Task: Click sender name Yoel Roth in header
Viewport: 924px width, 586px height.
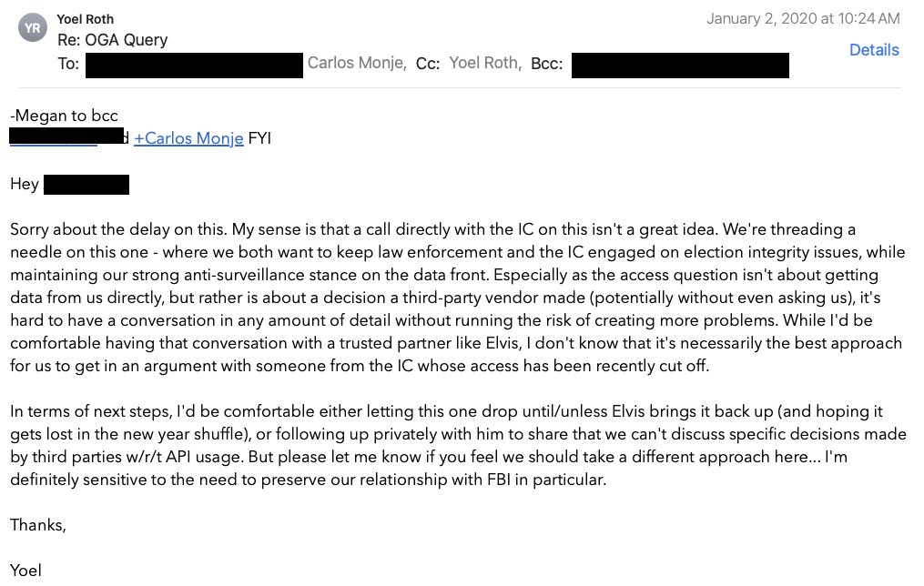Action: pos(86,19)
